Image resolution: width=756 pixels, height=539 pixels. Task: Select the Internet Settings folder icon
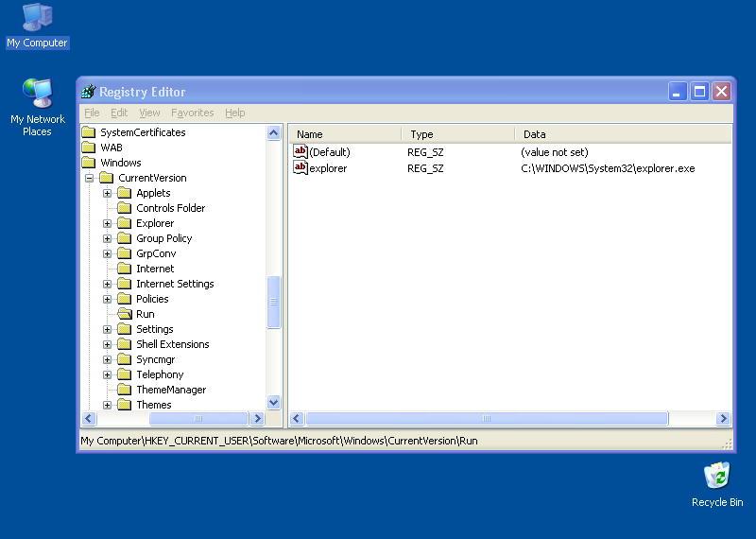pos(125,284)
